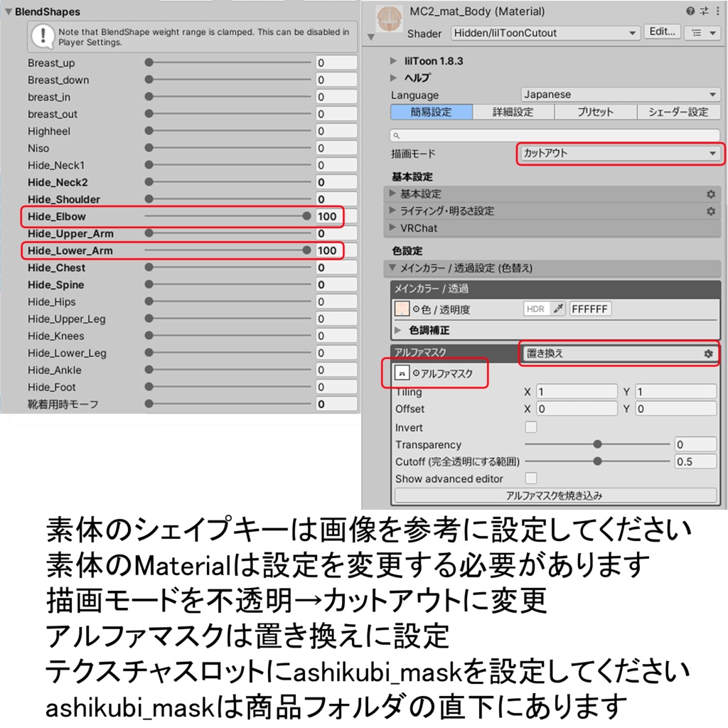
Task: Click gear icon on 基本設定 section
Action: pos(711,194)
